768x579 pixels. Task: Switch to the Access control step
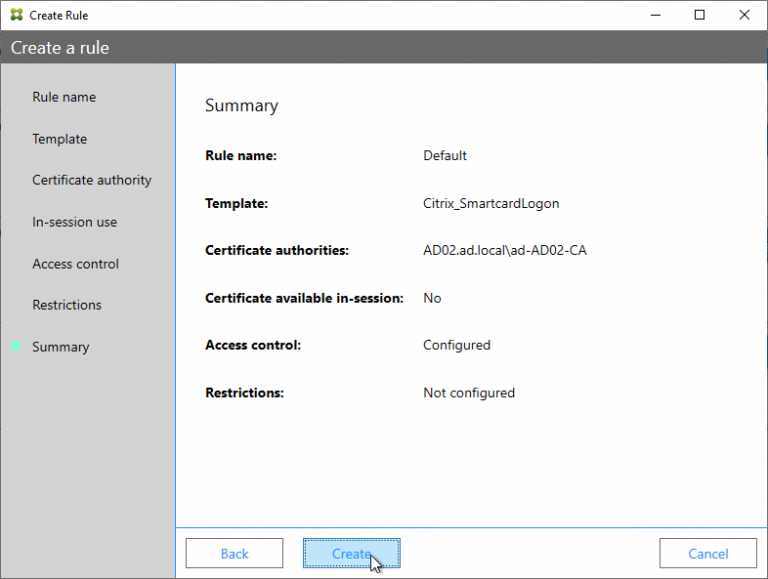(x=75, y=264)
